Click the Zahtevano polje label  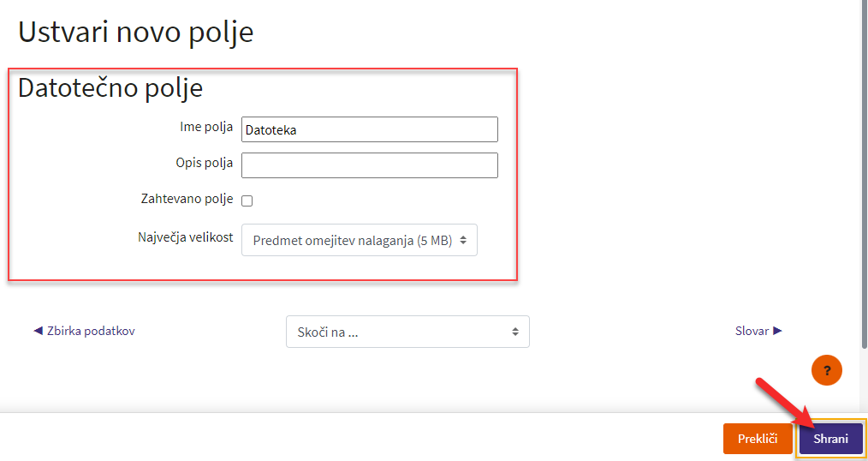click(x=187, y=199)
